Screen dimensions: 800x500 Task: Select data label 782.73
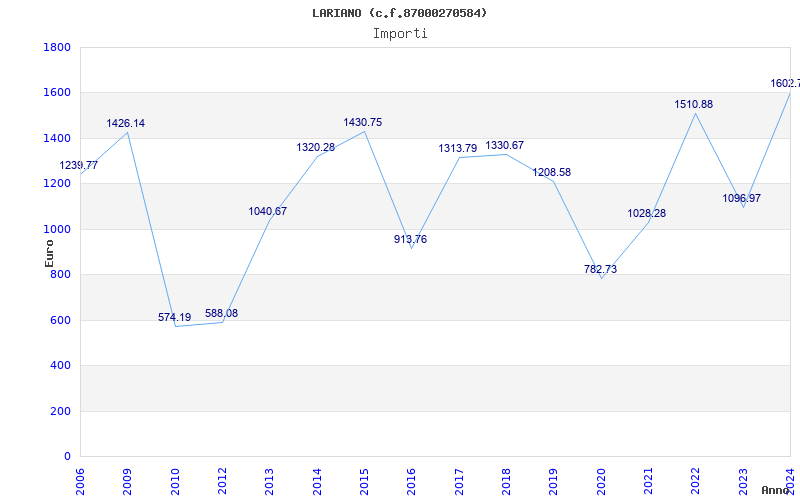click(601, 269)
